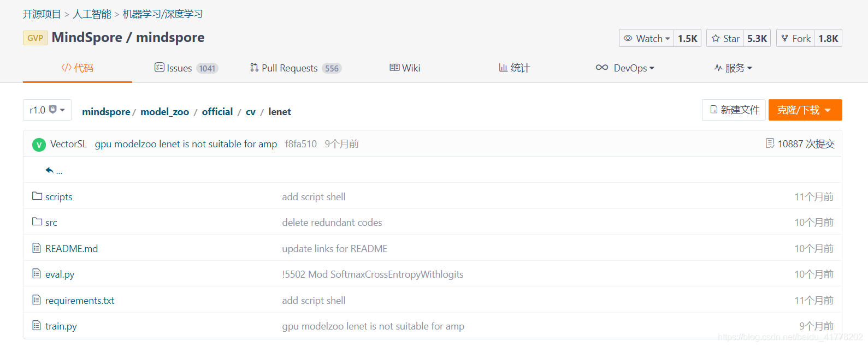This screenshot has height=347, width=868.
Task: Click the VectorSL green avatar
Action: coord(39,145)
